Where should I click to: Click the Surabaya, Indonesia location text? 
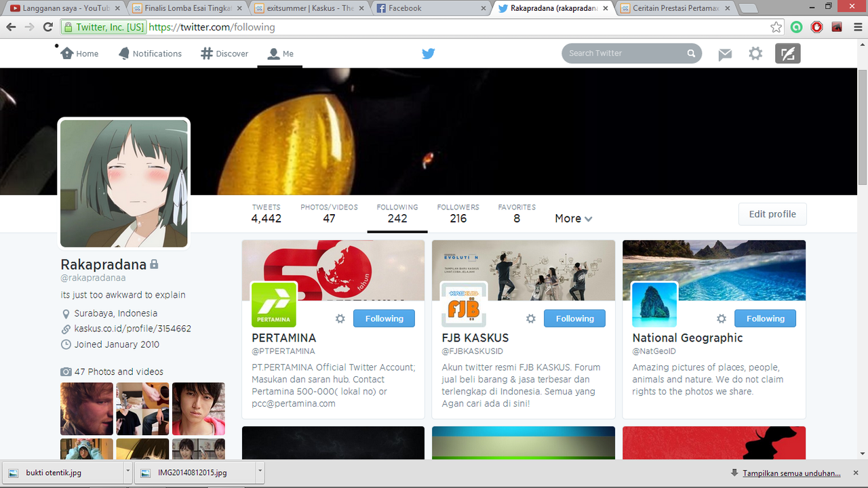click(x=115, y=313)
